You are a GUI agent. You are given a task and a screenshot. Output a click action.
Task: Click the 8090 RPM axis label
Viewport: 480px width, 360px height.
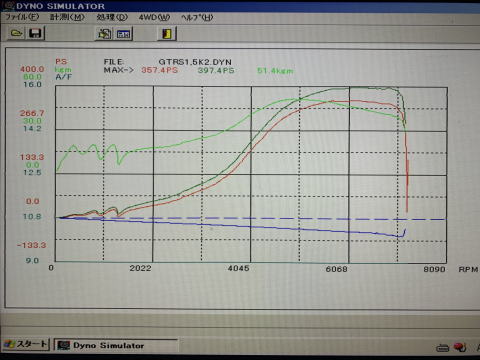[x=434, y=269]
